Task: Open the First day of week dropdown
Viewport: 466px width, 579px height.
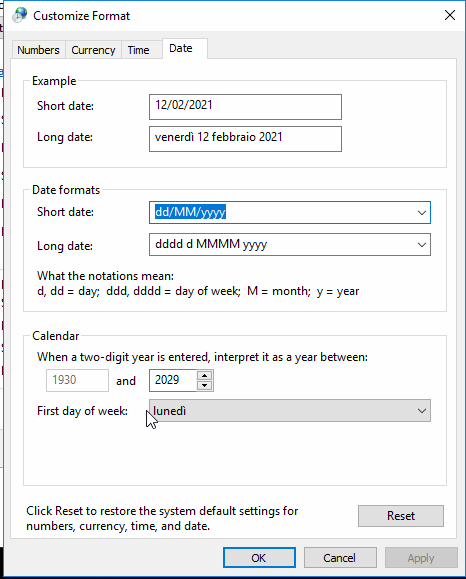Action: tap(290, 411)
